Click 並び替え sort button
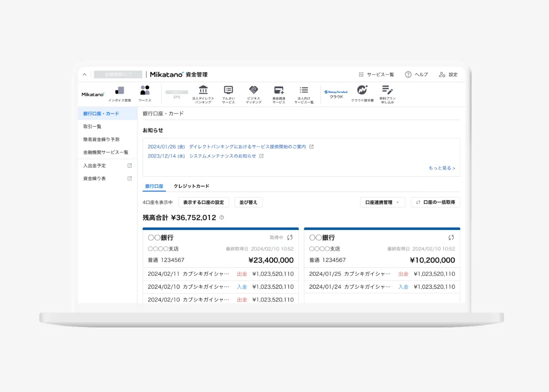 pyautogui.click(x=248, y=202)
